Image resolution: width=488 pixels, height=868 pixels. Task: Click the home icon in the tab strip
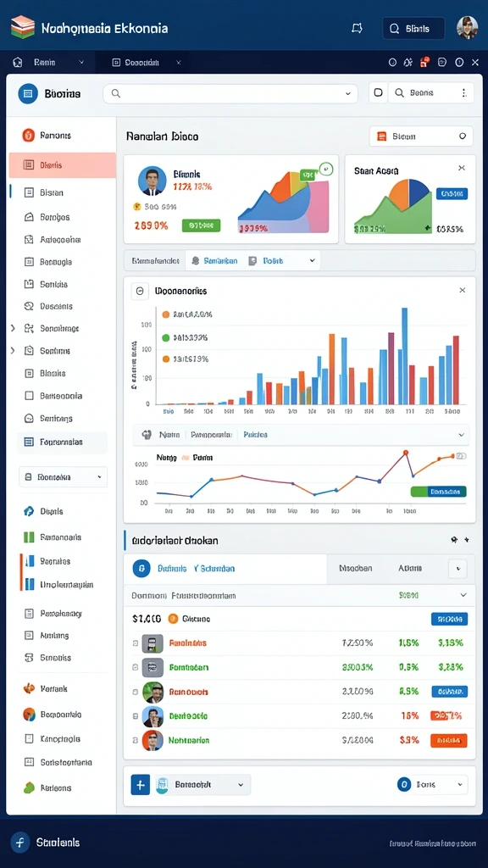click(x=18, y=63)
